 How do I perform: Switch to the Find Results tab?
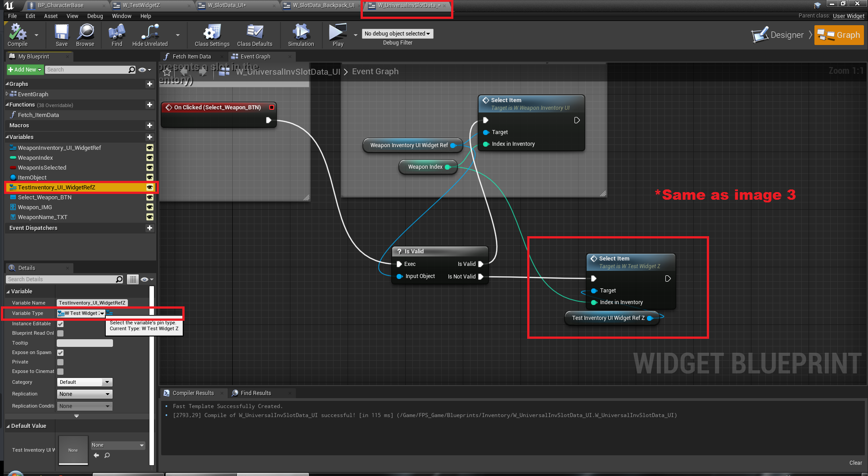click(255, 393)
